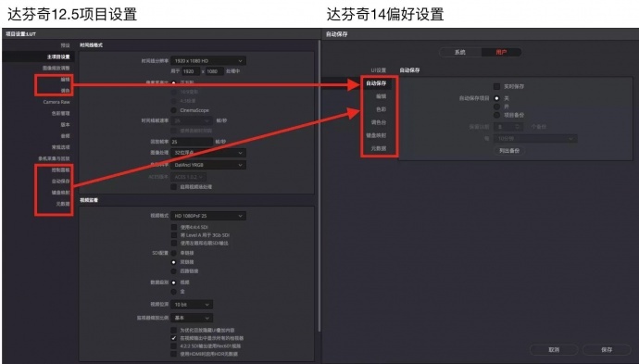Uncheck 在视频输出中显示所有的检视器 checkbox
Screen dimensions: 639x364
174,338
